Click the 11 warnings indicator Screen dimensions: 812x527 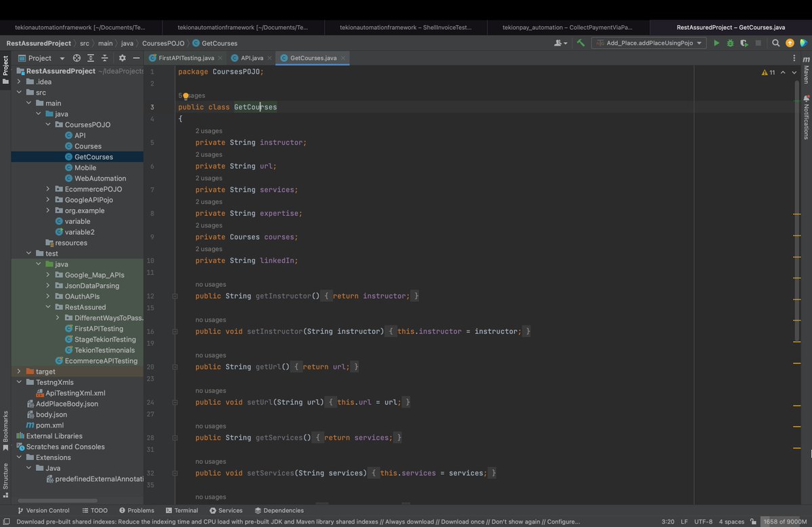(x=768, y=72)
